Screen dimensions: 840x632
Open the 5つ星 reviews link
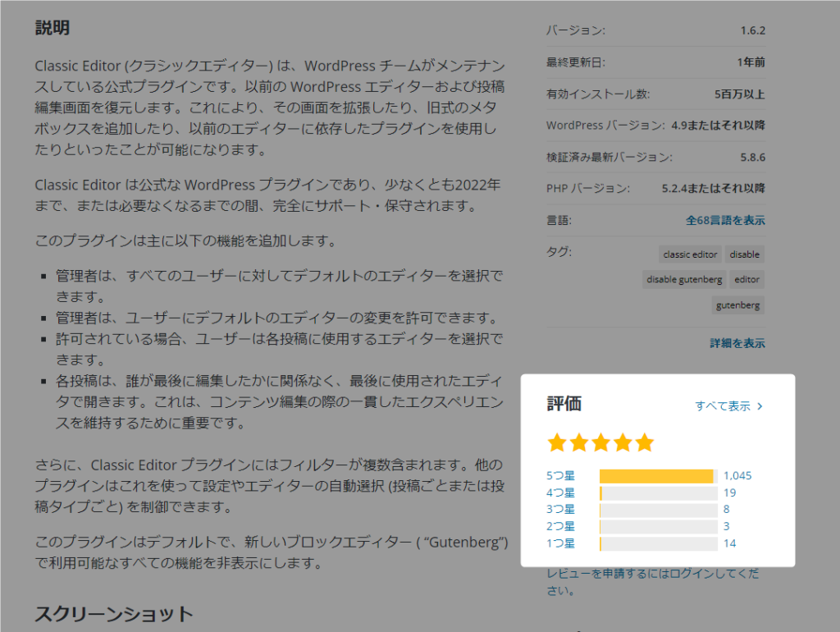[x=560, y=476]
